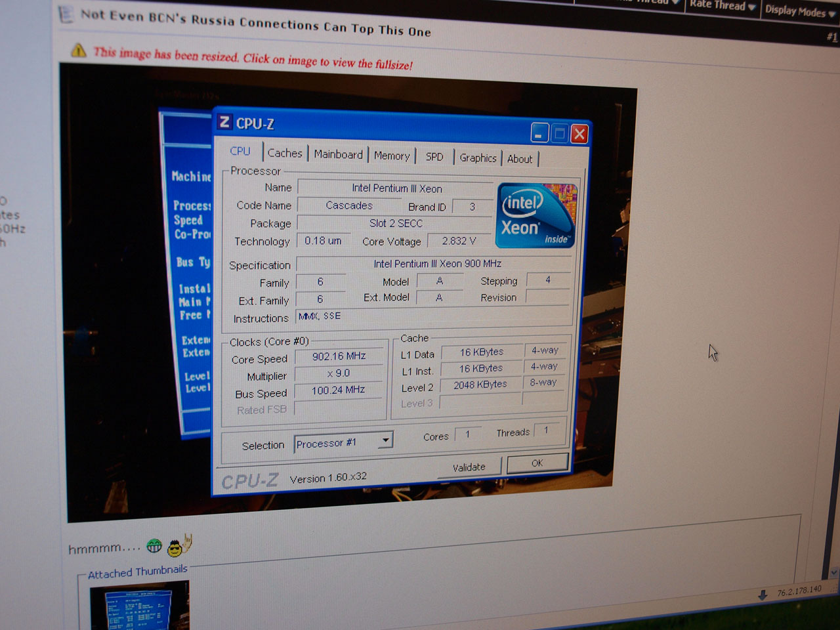Click the Multiplier value 'x 9.0'
The image size is (840, 630).
(x=339, y=373)
